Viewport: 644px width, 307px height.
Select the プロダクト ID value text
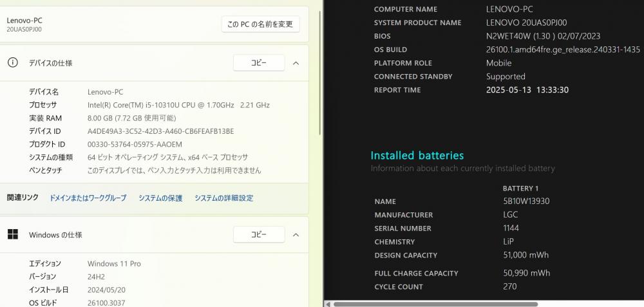tap(135, 144)
